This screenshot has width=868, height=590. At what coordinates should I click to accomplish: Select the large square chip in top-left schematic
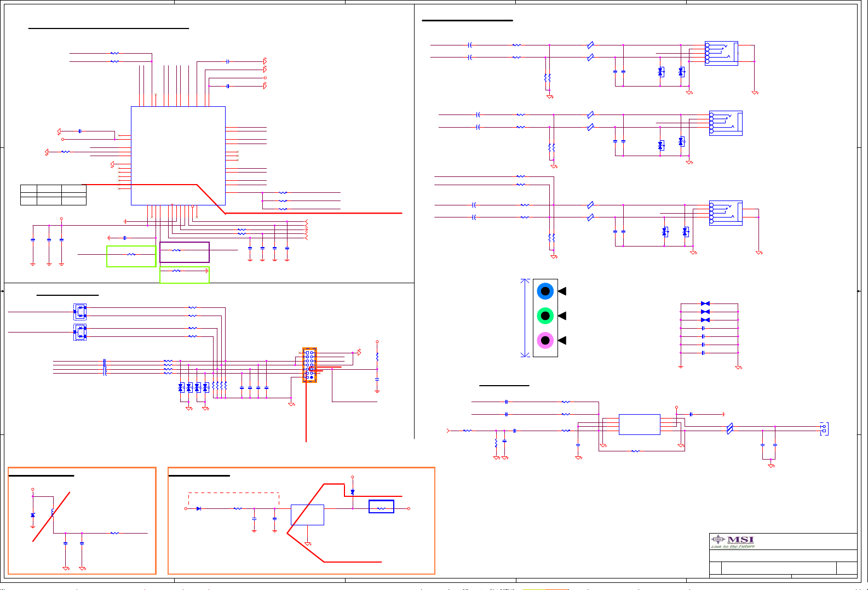click(178, 156)
